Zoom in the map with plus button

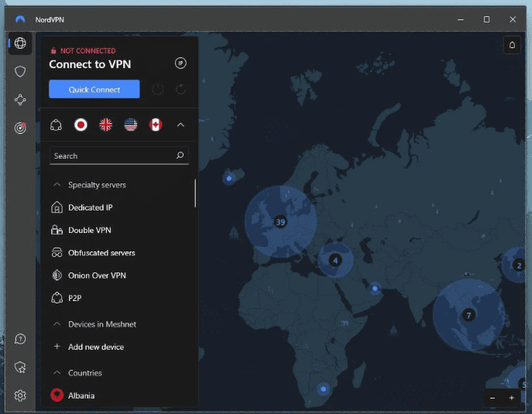[511, 398]
